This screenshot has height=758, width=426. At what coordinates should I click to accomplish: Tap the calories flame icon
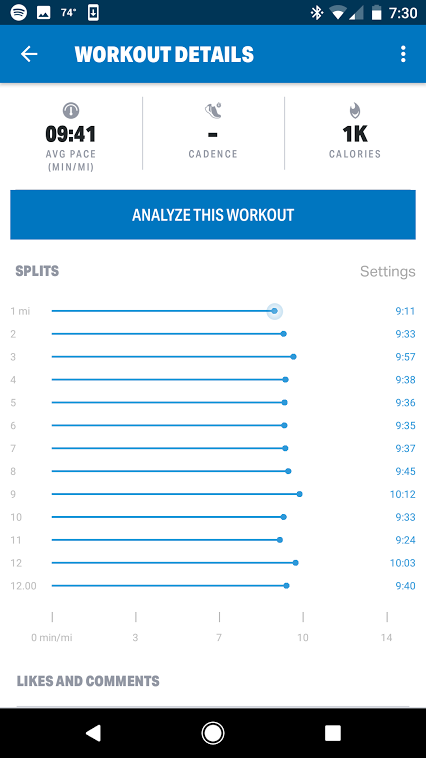coord(355,110)
